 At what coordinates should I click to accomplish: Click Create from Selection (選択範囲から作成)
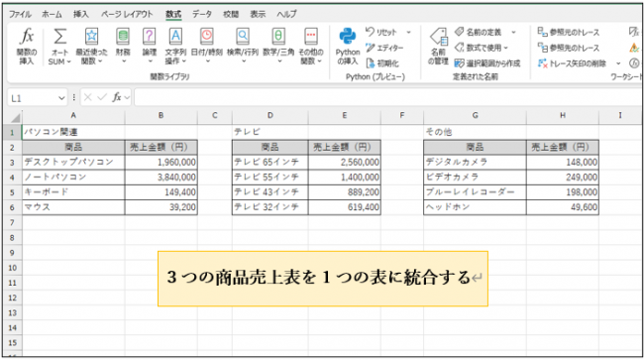(x=487, y=63)
